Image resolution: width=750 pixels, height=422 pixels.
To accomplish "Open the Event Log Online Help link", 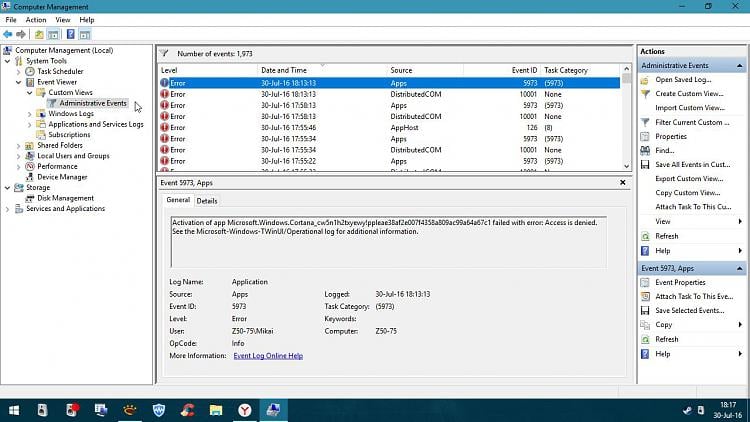I will coord(268,355).
